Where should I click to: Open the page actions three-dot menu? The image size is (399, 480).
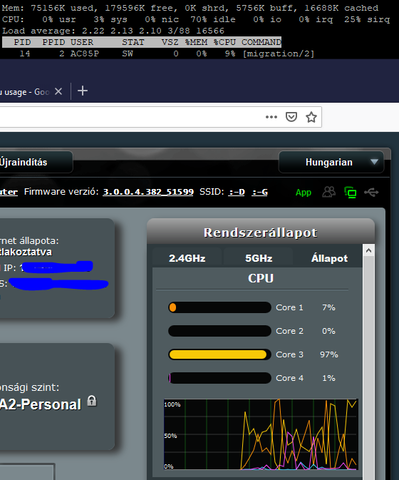pyautogui.click(x=271, y=117)
